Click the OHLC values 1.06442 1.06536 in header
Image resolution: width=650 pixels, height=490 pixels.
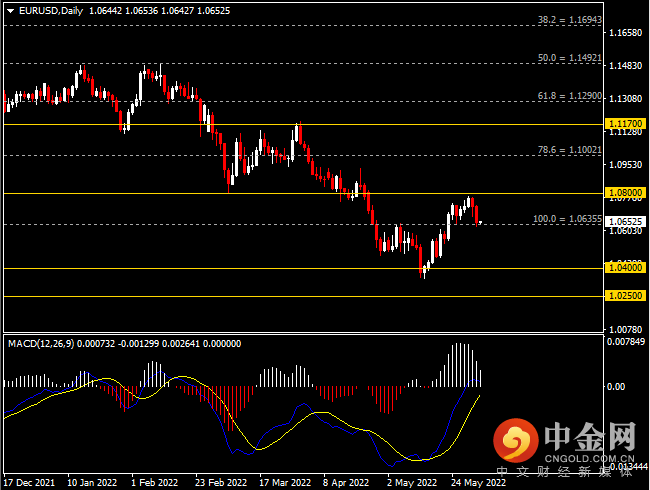pos(124,11)
